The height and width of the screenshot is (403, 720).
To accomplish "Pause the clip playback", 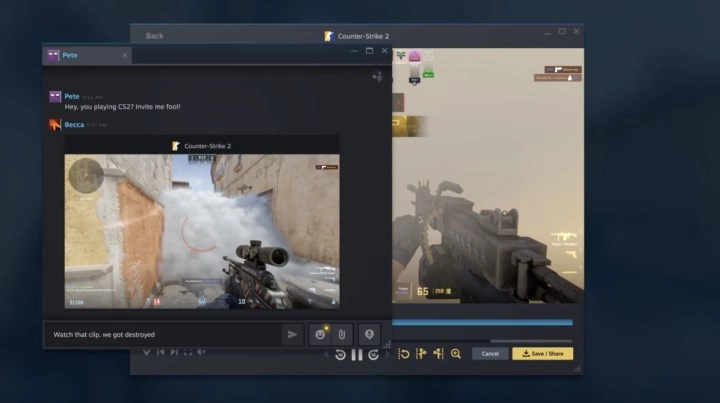I will pos(357,355).
